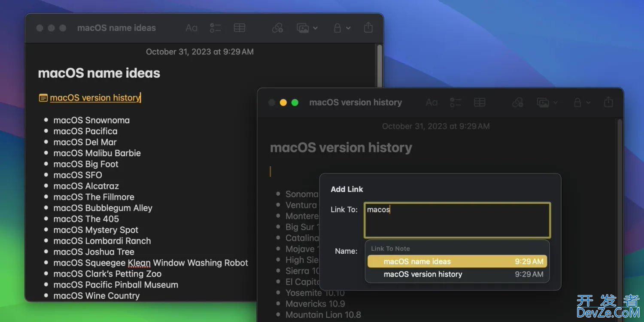Click 'macOS Pacific Pinball Museum' list item

(x=116, y=285)
